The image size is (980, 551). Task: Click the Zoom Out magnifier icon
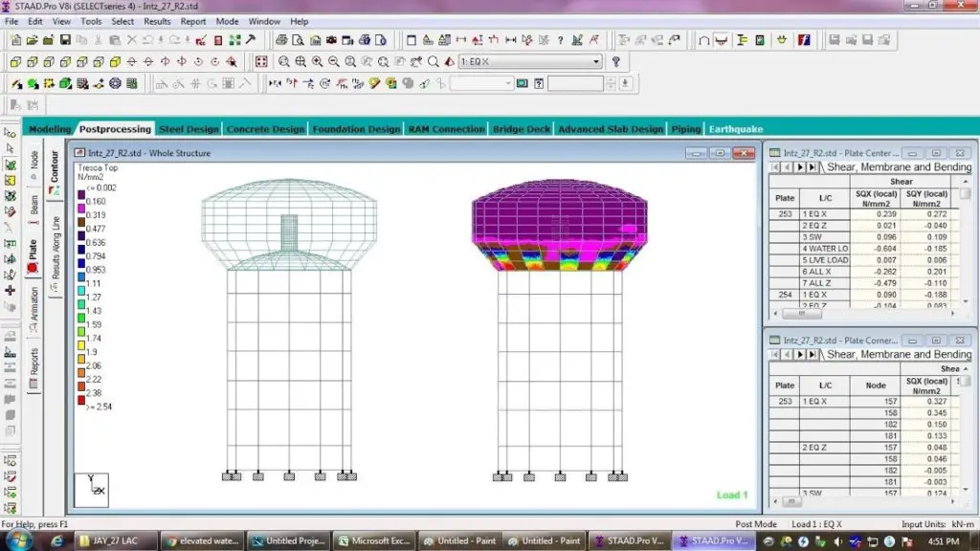click(334, 62)
